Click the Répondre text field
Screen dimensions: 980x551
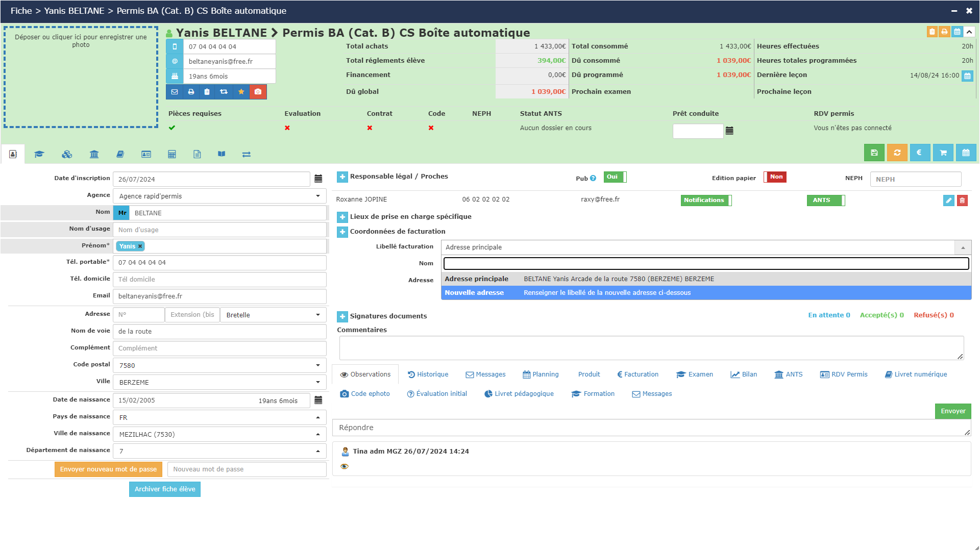pos(651,428)
